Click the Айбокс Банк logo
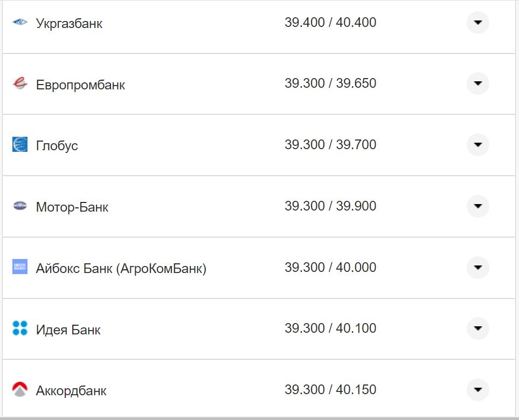Screen dimensions: 519x420 pos(20,267)
